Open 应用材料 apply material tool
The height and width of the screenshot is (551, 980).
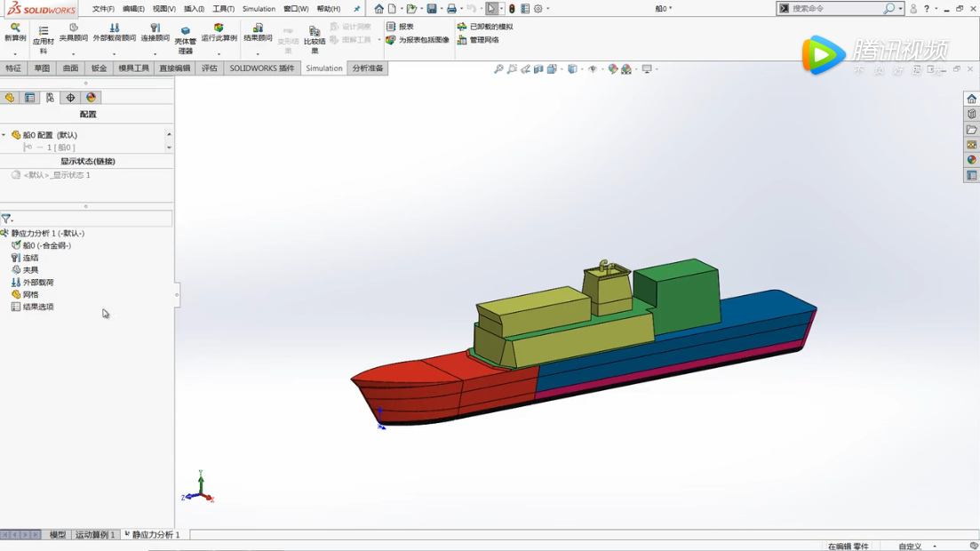pyautogui.click(x=44, y=39)
